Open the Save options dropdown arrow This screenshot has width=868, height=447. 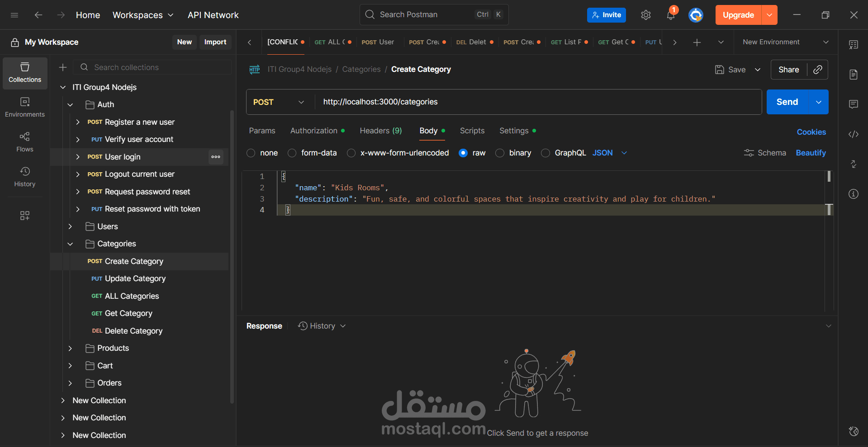[758, 70]
